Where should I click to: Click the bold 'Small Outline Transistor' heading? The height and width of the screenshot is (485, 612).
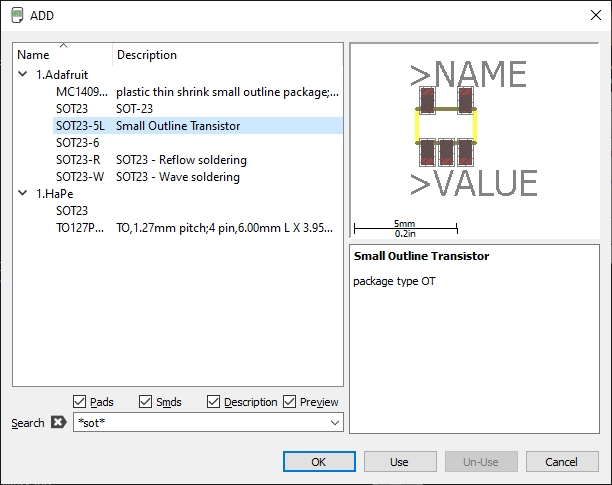point(422,256)
